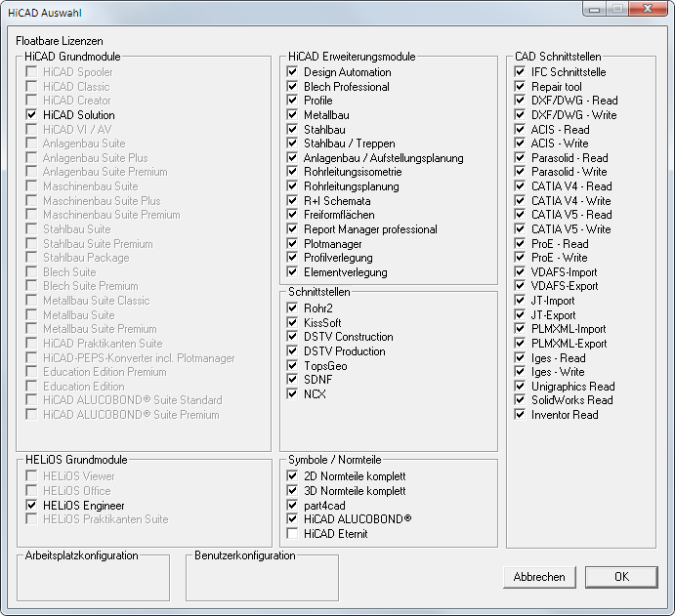Uncheck Repair tool
The width and height of the screenshot is (675, 616).
point(520,87)
